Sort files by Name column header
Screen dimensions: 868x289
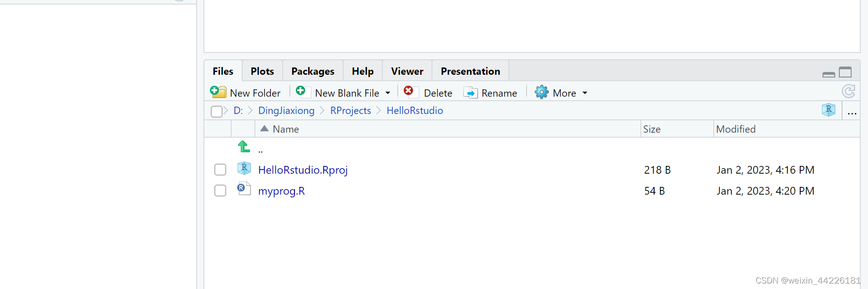click(x=285, y=129)
